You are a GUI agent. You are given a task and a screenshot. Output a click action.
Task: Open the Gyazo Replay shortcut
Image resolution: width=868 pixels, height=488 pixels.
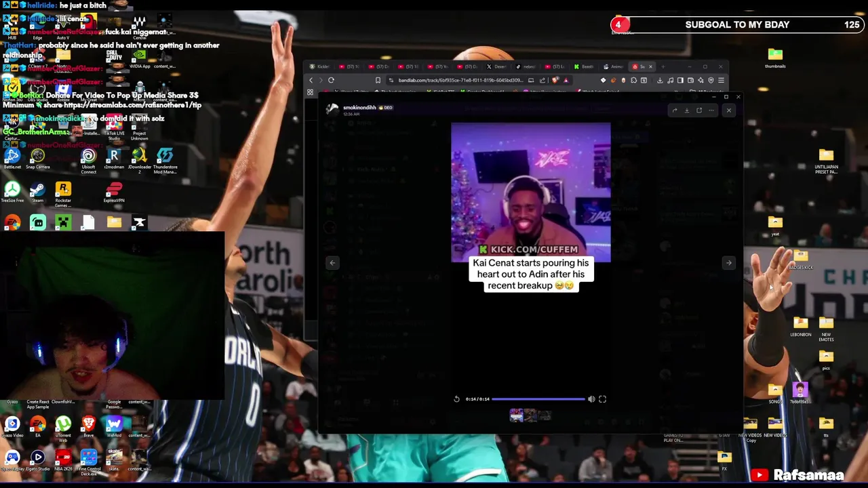point(12,461)
